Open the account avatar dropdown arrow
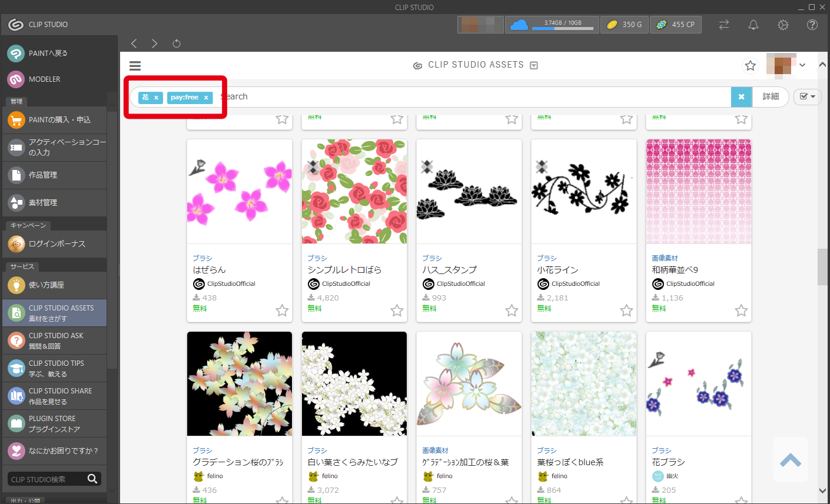The image size is (830, 504). tap(802, 65)
